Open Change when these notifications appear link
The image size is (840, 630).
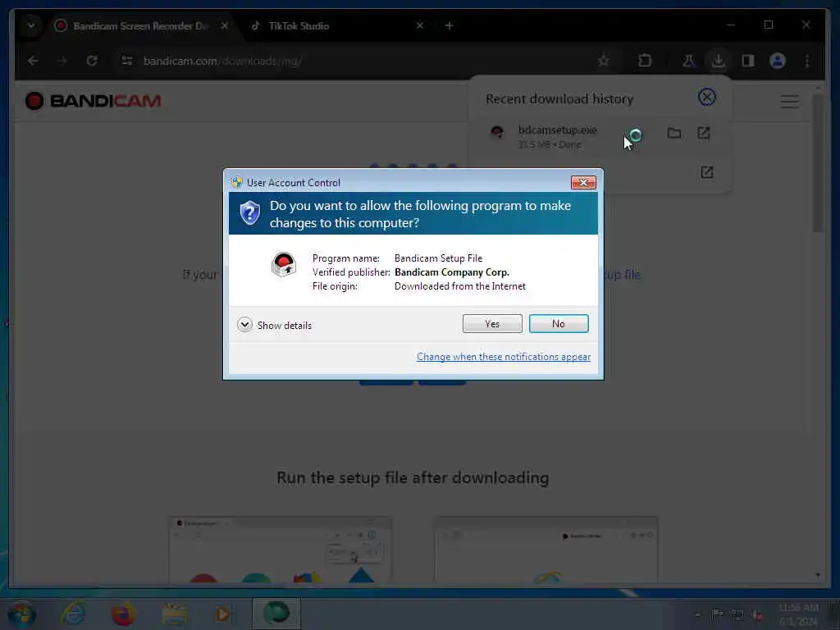[504, 357]
